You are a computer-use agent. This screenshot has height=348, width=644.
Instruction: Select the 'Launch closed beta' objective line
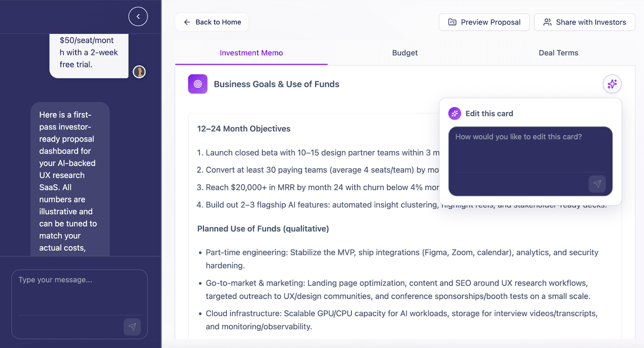click(318, 153)
